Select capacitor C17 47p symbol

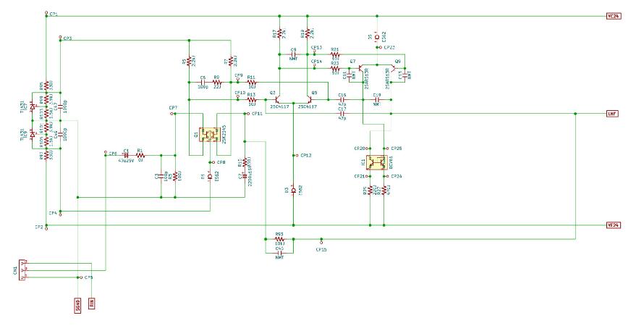342,114
